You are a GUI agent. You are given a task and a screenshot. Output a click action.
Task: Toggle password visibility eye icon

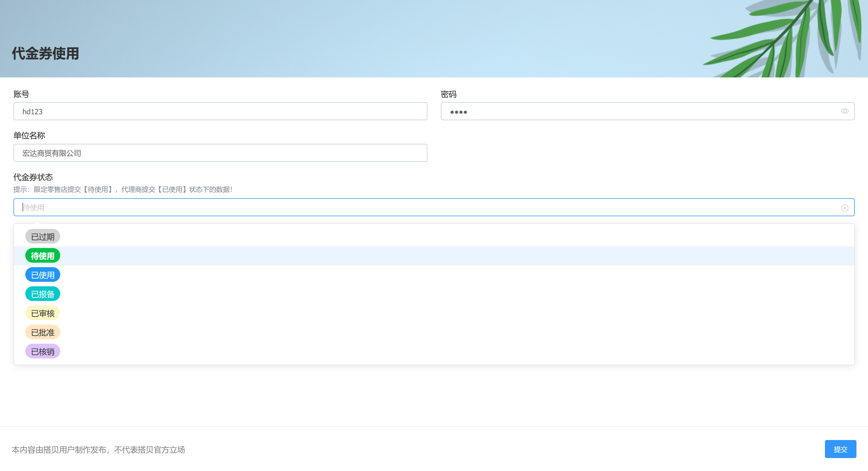[x=844, y=111]
